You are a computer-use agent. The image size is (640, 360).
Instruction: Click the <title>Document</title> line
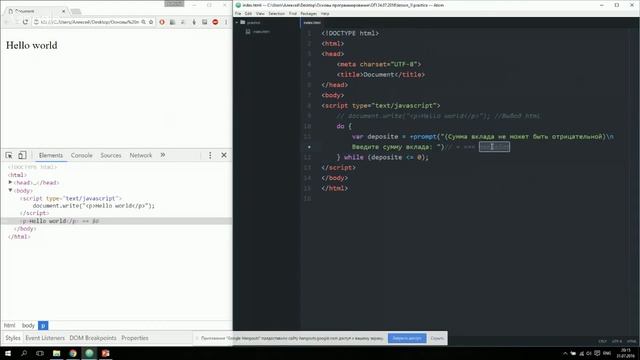point(381,75)
